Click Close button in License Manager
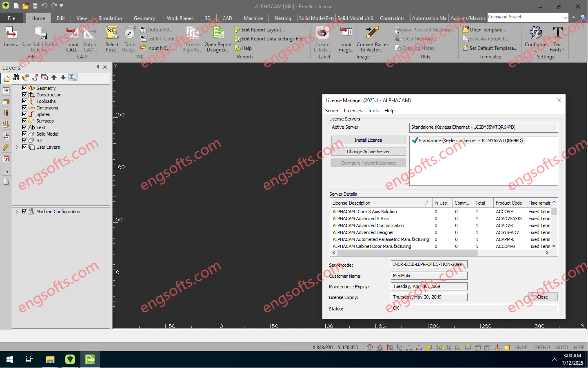The image size is (588, 368). coord(542,297)
